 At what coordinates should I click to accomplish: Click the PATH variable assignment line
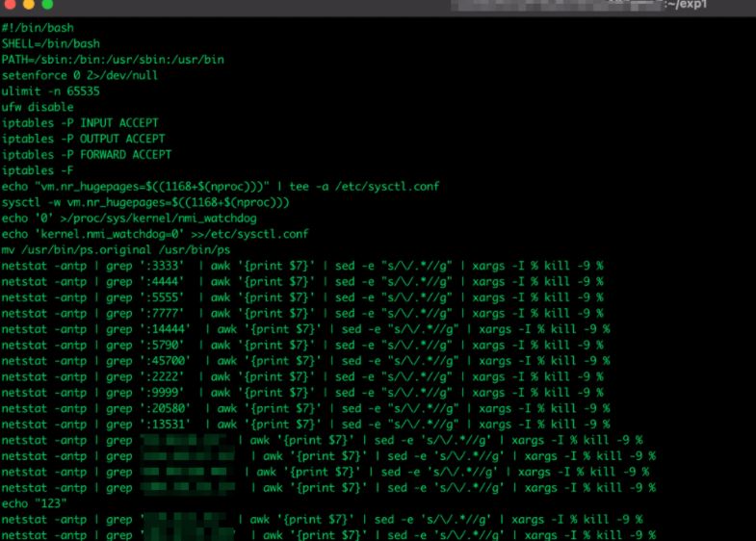(113, 60)
